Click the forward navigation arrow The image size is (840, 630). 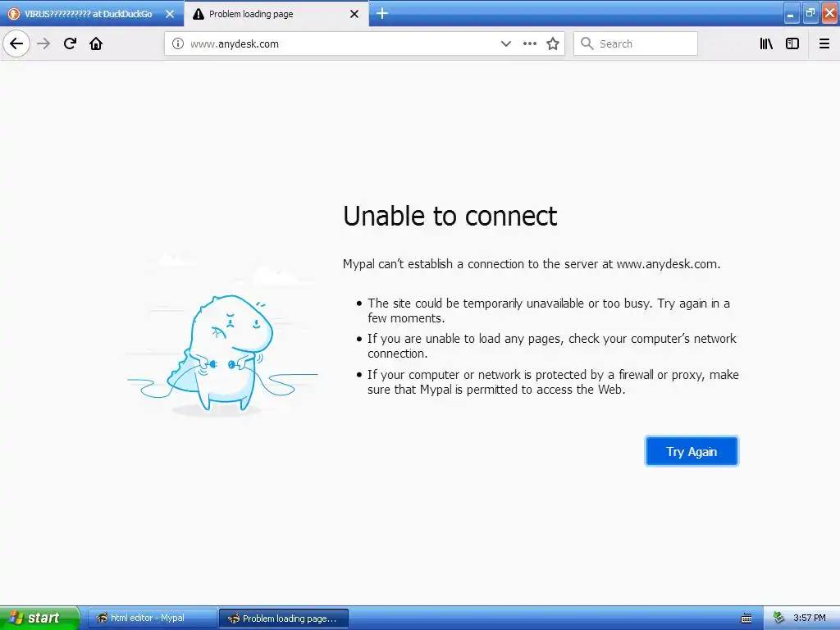pyautogui.click(x=43, y=43)
